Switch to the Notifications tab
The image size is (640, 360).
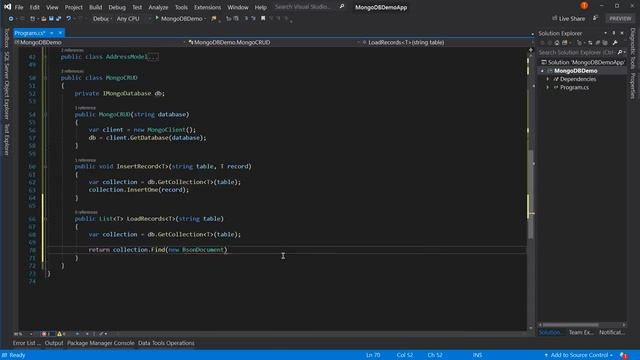[611, 332]
